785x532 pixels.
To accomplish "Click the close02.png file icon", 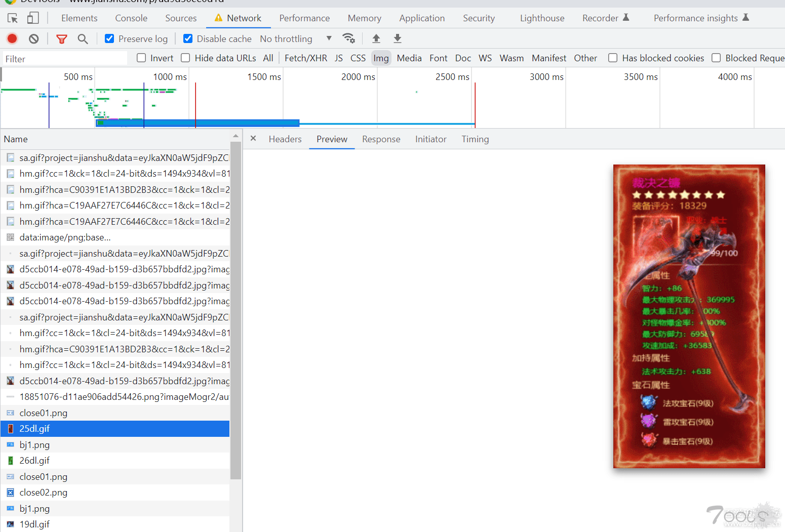I will click(x=10, y=493).
